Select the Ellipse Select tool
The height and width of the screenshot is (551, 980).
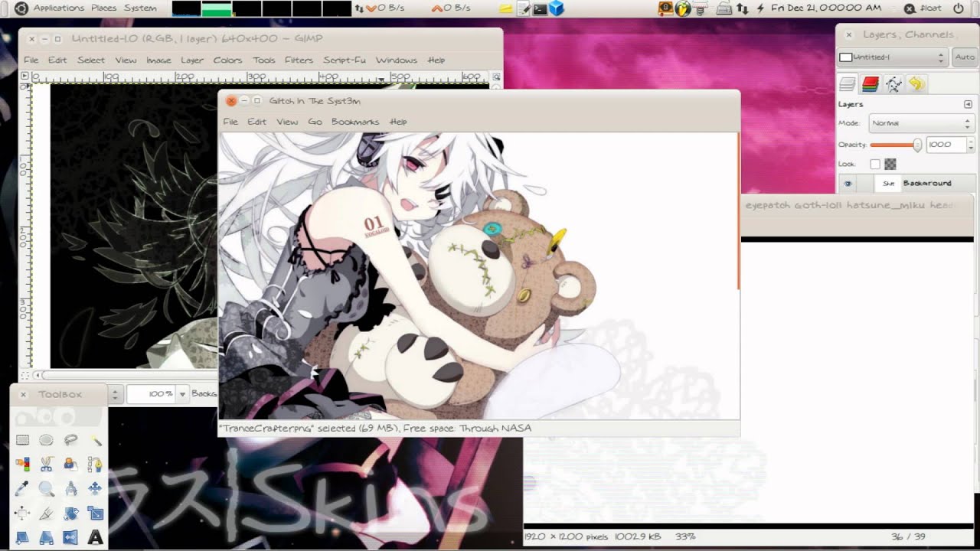pos(47,440)
